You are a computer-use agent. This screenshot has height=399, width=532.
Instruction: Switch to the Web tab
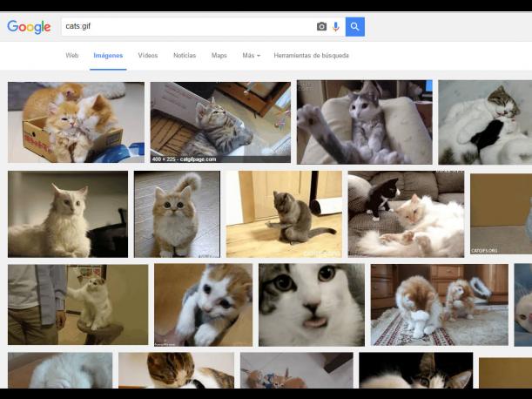(x=72, y=56)
